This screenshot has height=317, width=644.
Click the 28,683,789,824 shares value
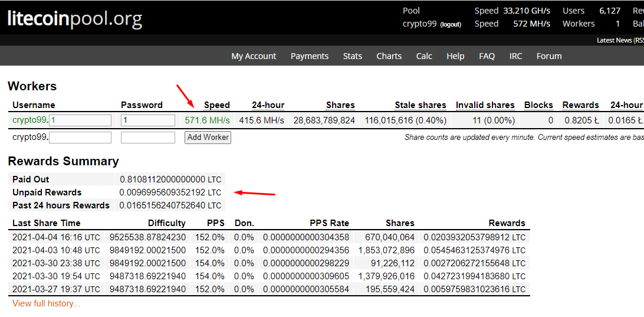324,120
